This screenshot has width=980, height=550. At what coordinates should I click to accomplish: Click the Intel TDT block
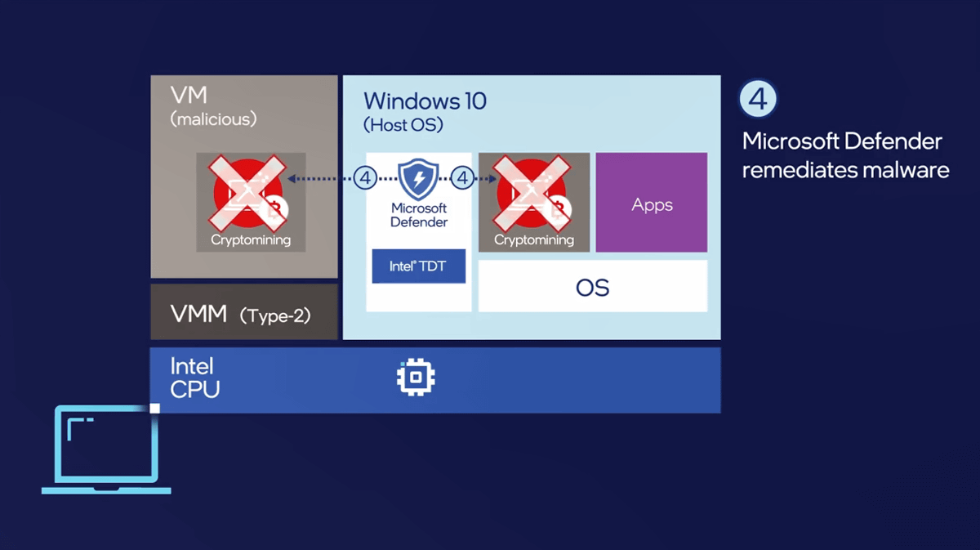pos(419,266)
